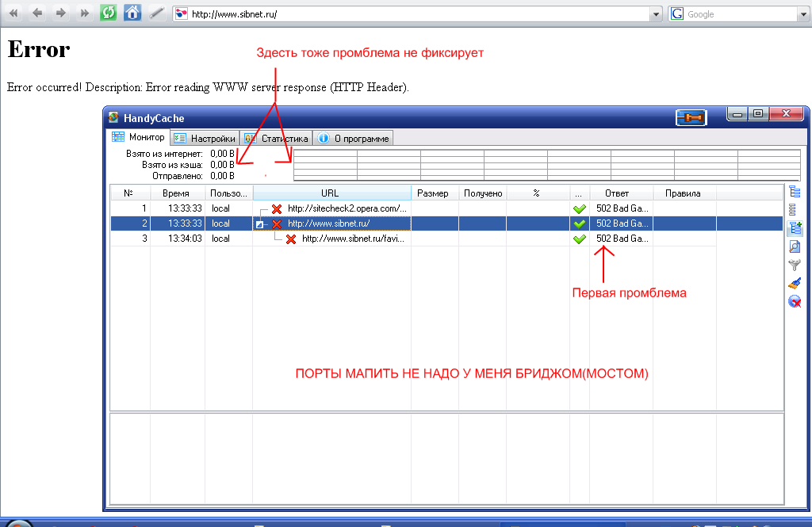Screen dimensions: 812x527
Task: Click the magnifier search icon in sidebar
Action: click(x=795, y=246)
